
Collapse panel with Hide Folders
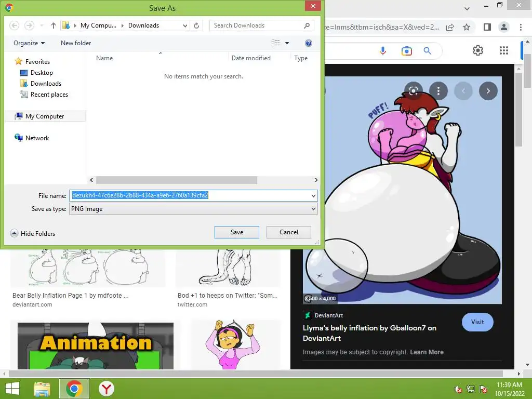point(33,233)
